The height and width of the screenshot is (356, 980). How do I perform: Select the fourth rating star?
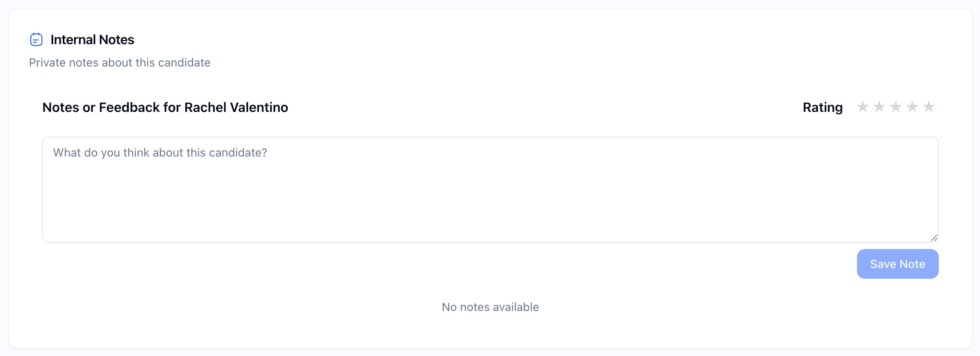(x=912, y=107)
